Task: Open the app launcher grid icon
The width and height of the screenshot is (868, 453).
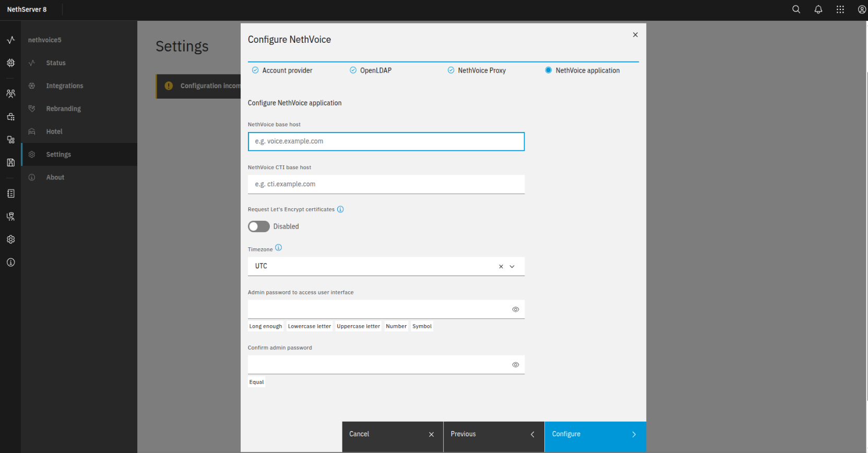Action: click(840, 9)
